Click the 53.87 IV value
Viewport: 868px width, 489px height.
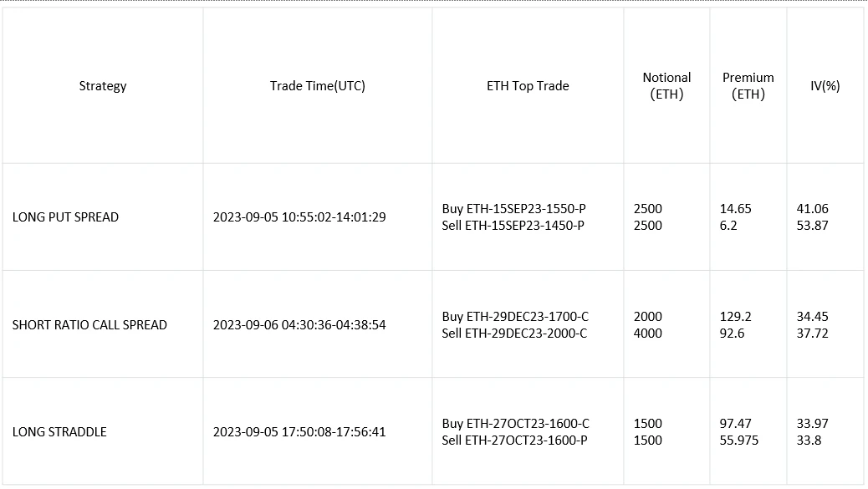click(812, 226)
